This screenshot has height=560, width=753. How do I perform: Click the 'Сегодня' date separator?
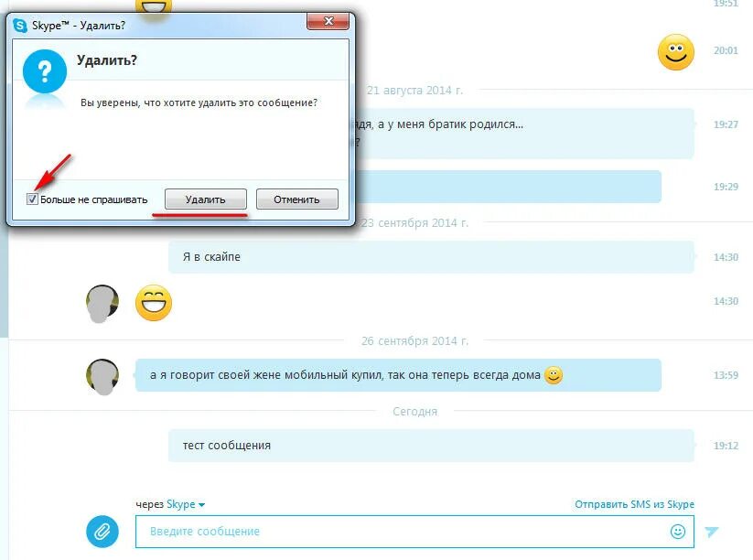(414, 412)
